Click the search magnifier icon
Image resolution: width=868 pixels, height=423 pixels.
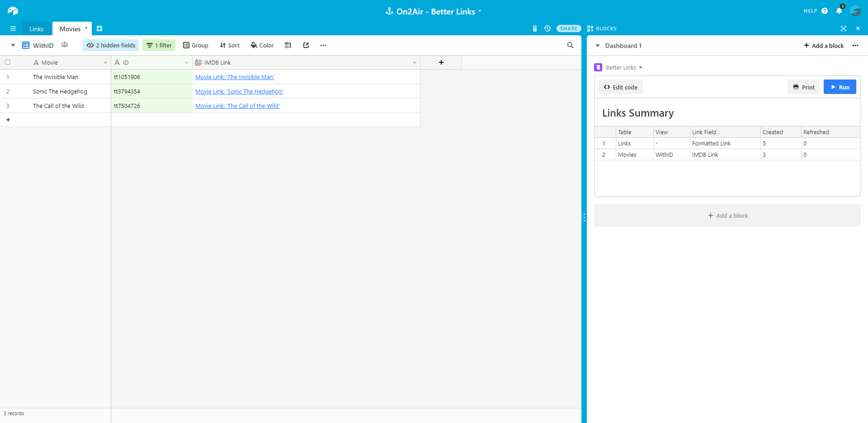click(570, 45)
